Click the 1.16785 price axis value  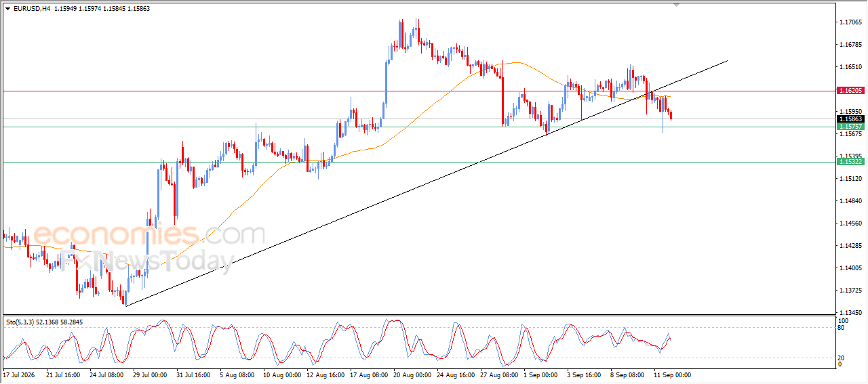[851, 45]
